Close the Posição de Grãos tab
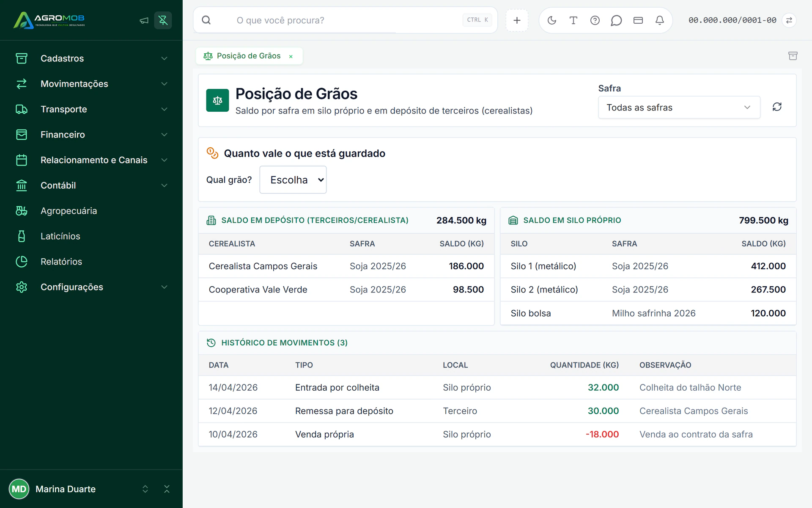This screenshot has width=812, height=508. click(291, 56)
